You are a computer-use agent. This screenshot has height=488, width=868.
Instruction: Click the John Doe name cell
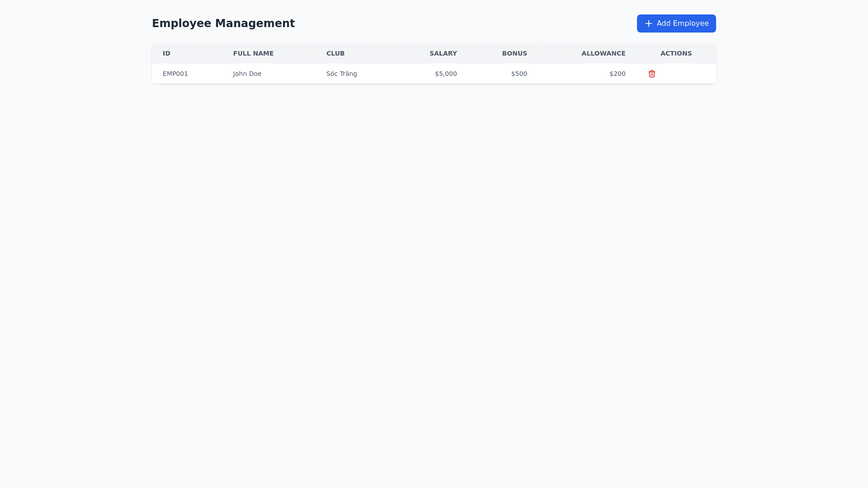pyautogui.click(x=247, y=74)
